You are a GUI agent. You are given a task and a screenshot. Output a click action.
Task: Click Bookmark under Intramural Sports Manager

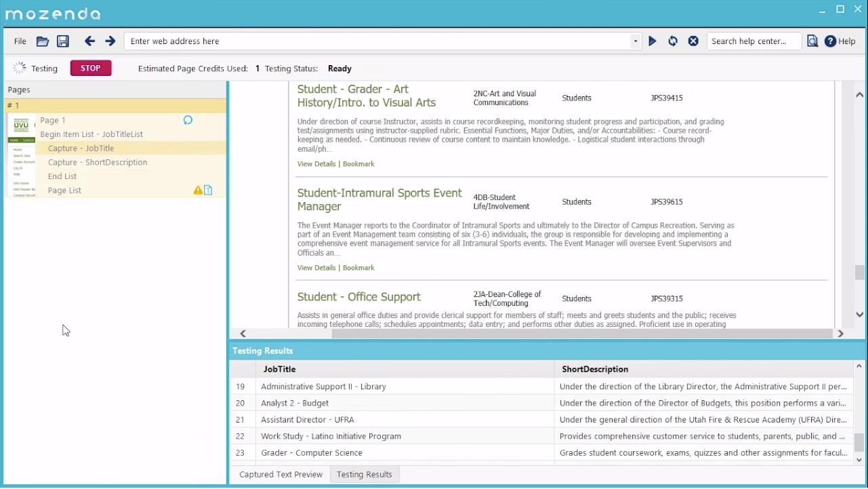coord(358,268)
